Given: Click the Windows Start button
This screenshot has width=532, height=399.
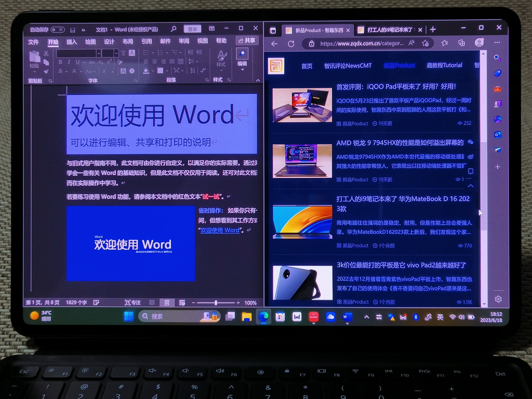Looking at the screenshot, I should tap(129, 316).
